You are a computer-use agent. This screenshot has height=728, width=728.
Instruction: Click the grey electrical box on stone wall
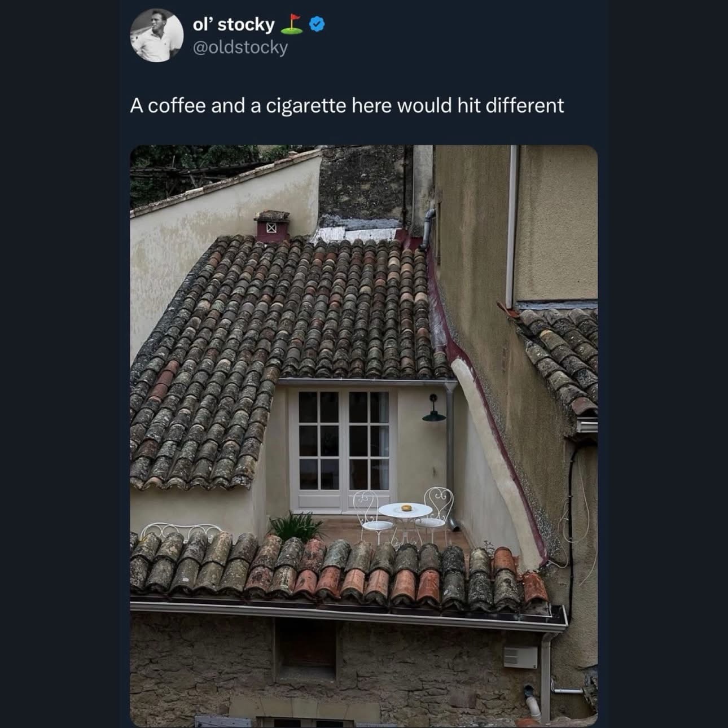coord(520,657)
